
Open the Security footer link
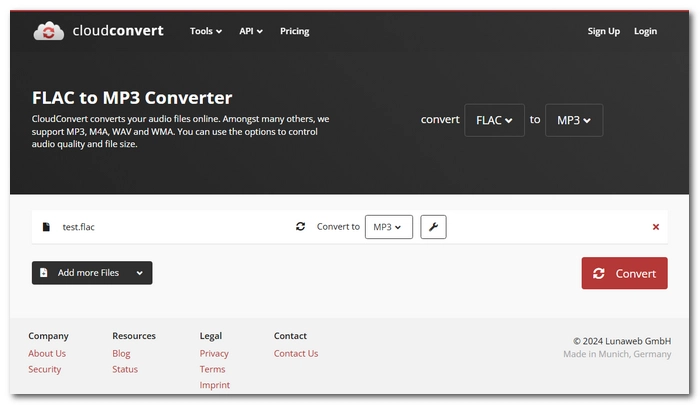click(45, 369)
